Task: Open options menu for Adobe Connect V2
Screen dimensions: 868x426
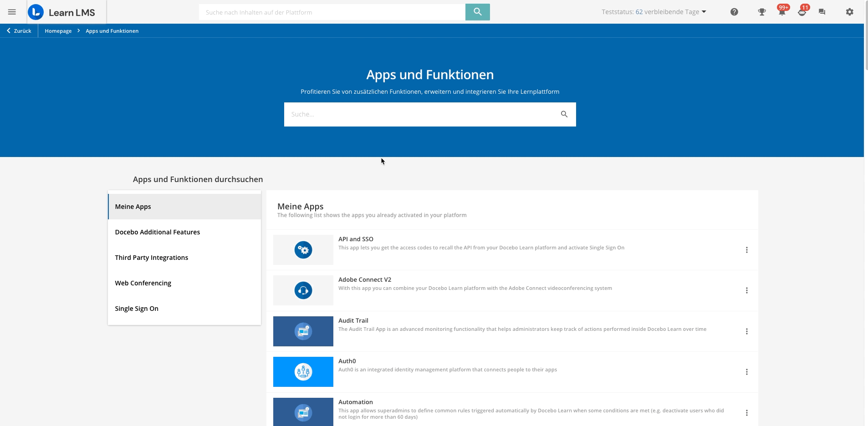Action: pos(746,290)
